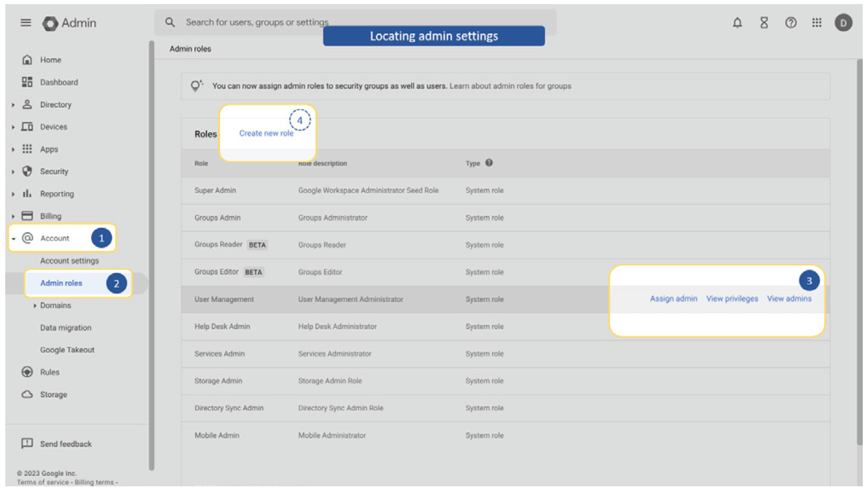
Task: Click the search magnifier icon
Action: tap(170, 22)
